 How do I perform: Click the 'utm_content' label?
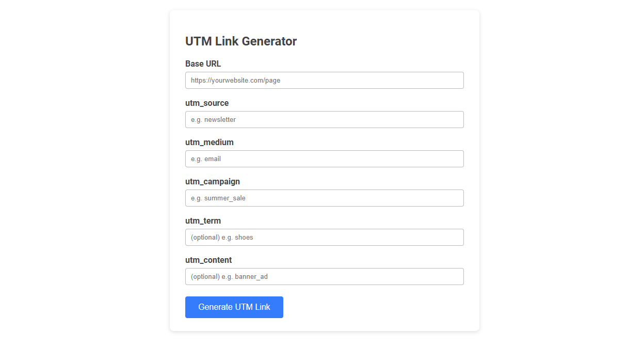pos(208,260)
